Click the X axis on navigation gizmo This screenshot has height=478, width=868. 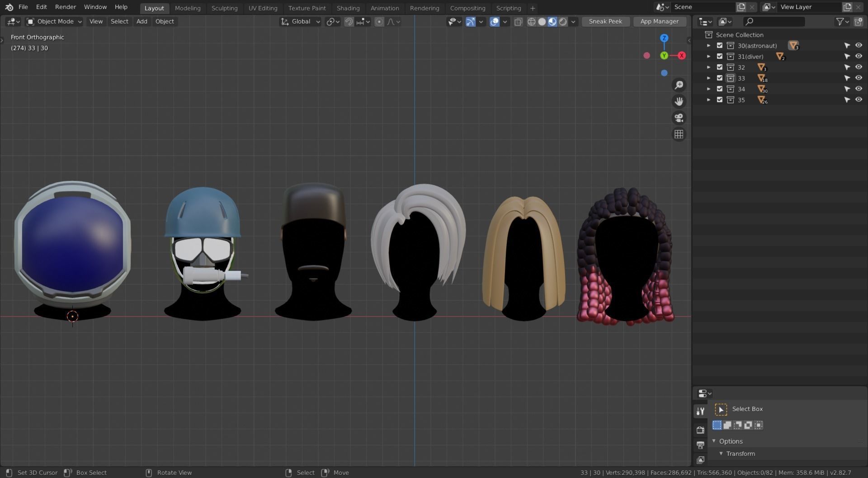click(681, 56)
